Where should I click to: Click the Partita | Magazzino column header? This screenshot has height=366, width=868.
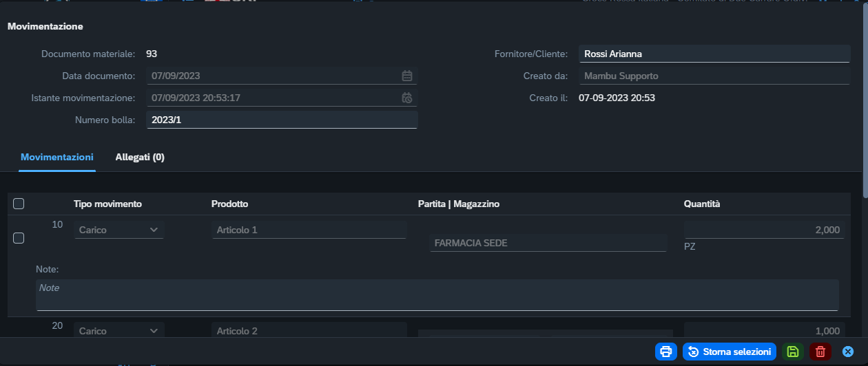pyautogui.click(x=458, y=204)
